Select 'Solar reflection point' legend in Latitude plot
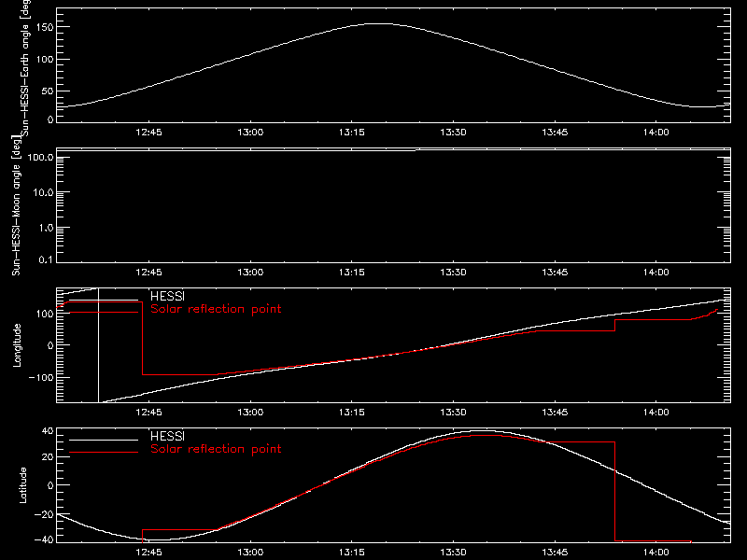Image resolution: width=747 pixels, height=560 pixels. point(216,449)
